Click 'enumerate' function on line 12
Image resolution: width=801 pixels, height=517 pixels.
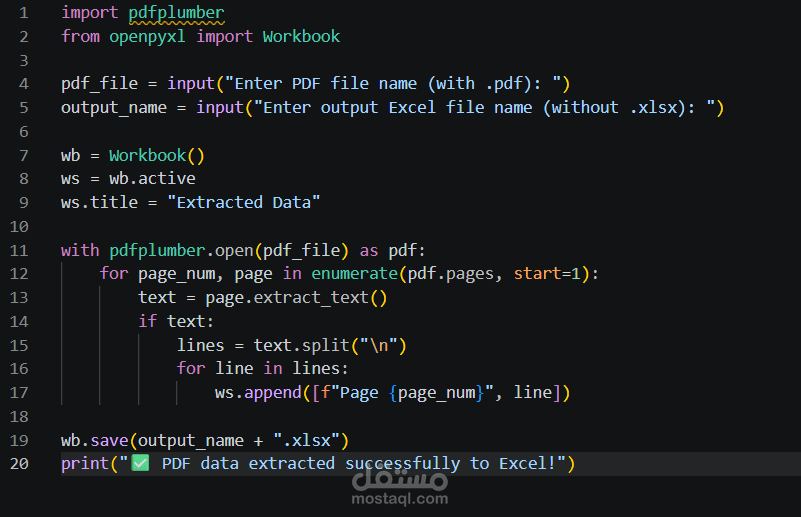(x=355, y=274)
